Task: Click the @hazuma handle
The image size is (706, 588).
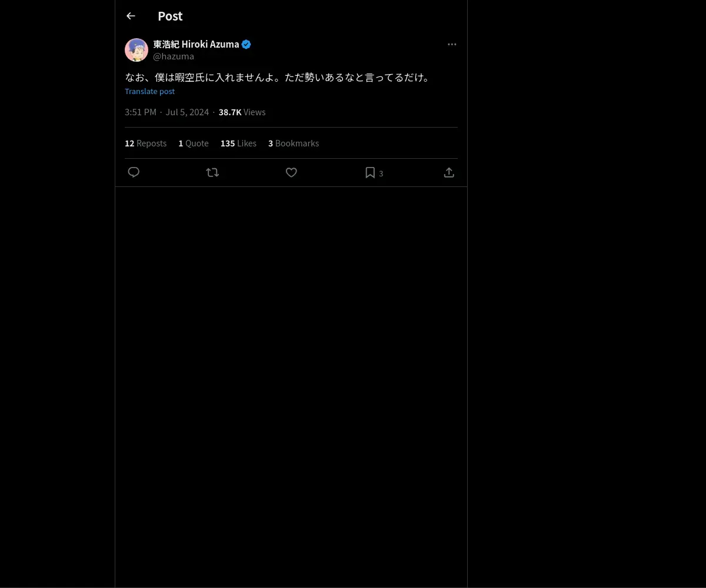Action: (x=174, y=56)
